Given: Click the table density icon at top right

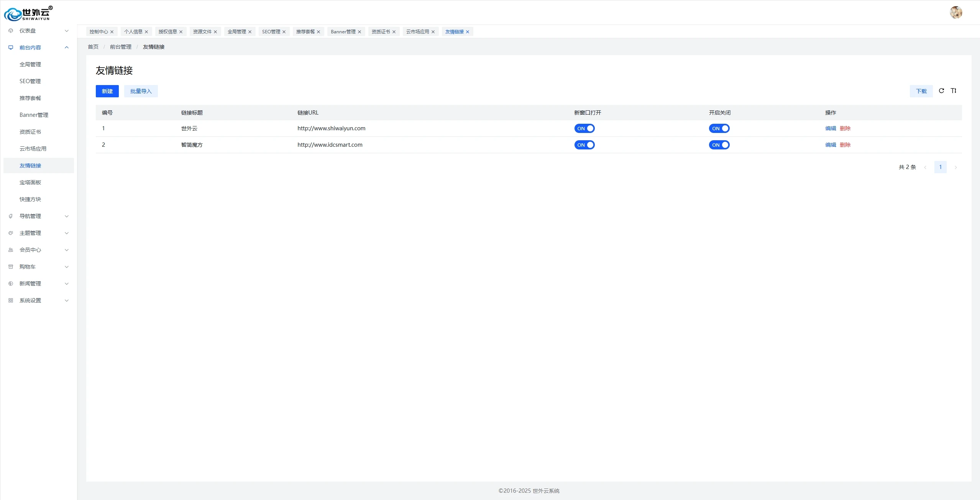Looking at the screenshot, I should [x=954, y=91].
